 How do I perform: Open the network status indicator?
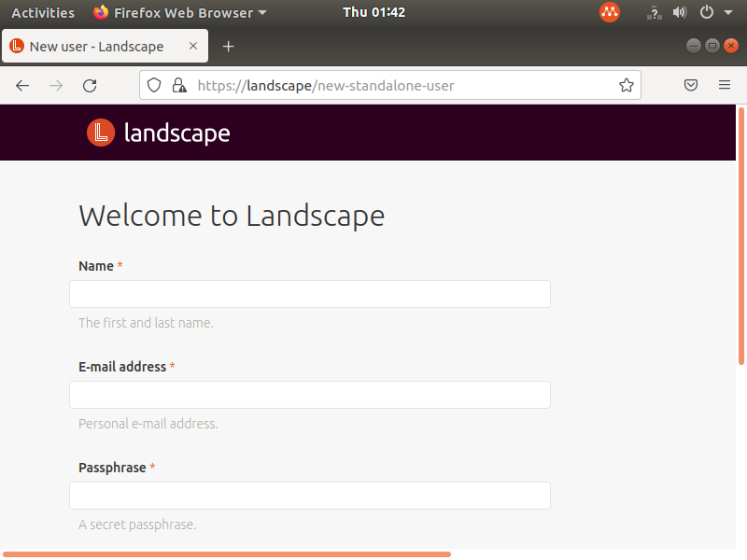[x=655, y=12]
